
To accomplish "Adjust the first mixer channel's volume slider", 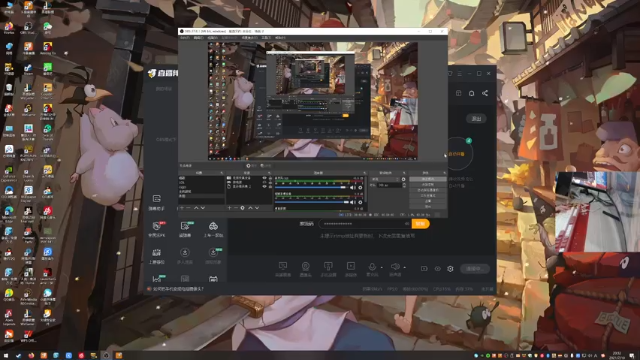I will (x=311, y=187).
